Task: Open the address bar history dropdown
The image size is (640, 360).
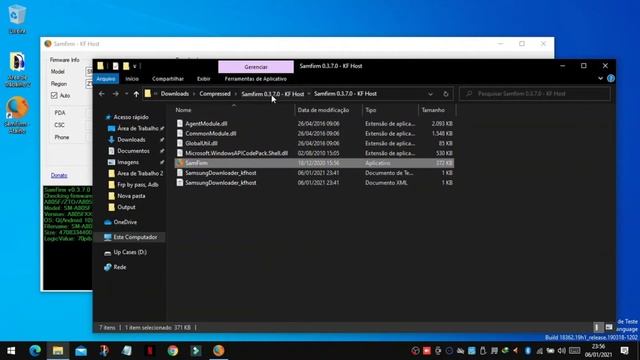Action: coord(430,94)
